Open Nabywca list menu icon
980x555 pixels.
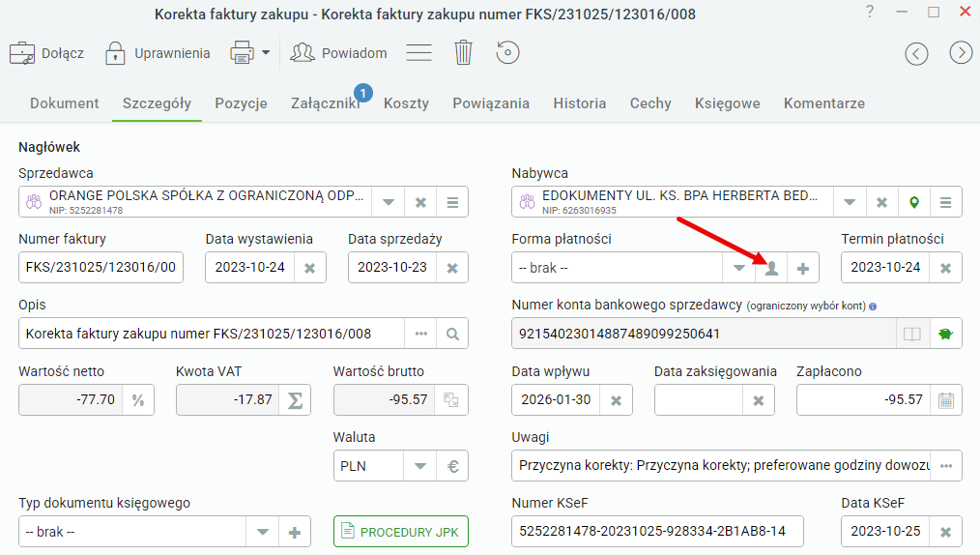945,202
